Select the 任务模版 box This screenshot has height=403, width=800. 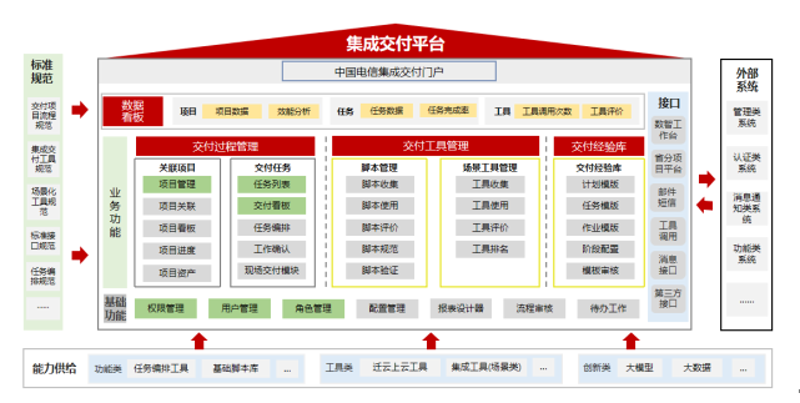[x=600, y=206]
